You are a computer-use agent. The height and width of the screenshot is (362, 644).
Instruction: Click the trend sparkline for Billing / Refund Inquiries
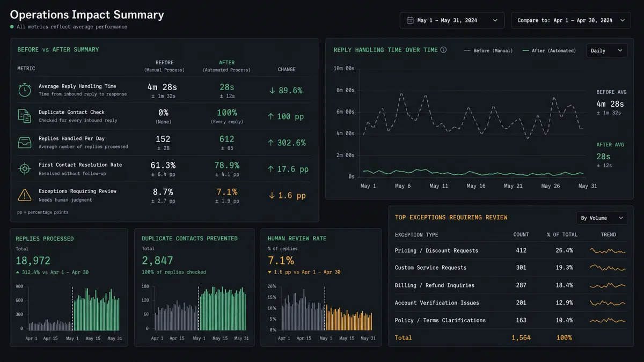(608, 285)
